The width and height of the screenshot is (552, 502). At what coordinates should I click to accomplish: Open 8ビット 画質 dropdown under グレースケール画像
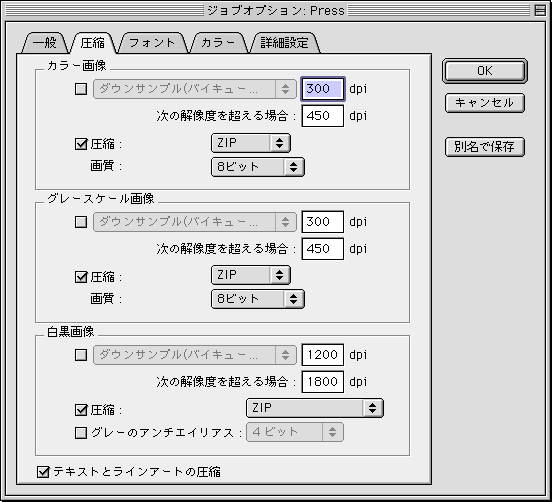258,299
